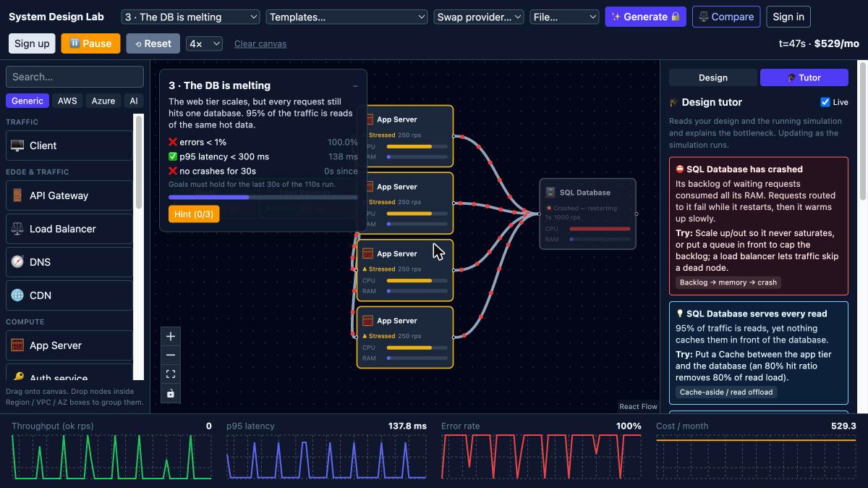The image size is (868, 488).
Task: Open the Swap provider dropdown
Action: pos(479,17)
